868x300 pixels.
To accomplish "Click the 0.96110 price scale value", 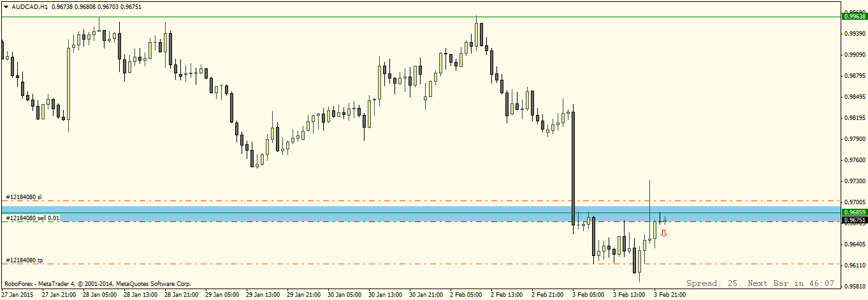I will tap(854, 265).
